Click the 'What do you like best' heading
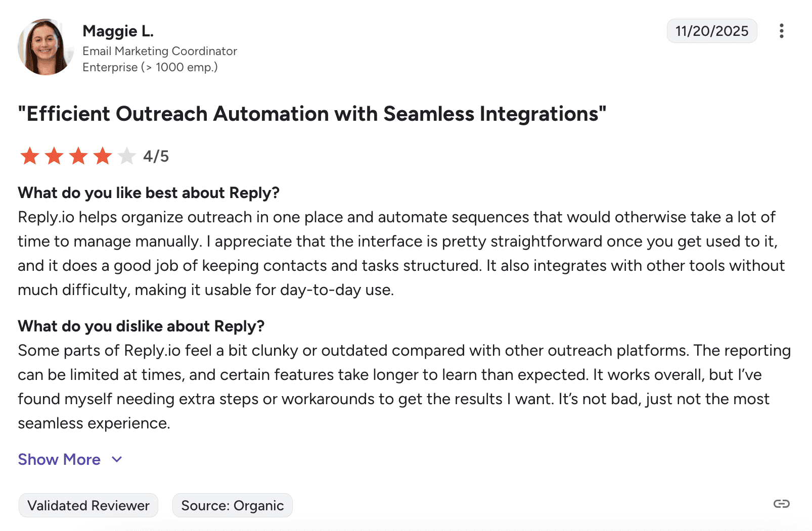This screenshot has width=812, height=531. pos(149,192)
